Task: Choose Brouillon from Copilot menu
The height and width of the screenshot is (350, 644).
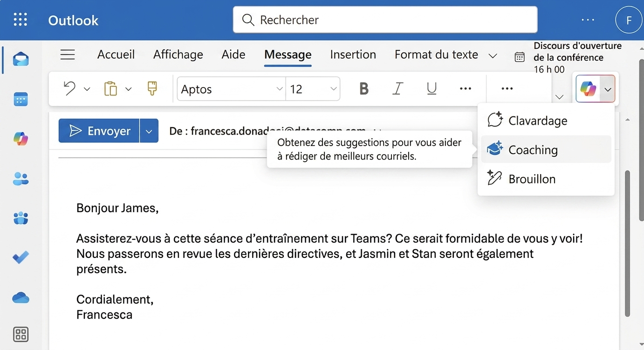Action: pyautogui.click(x=546, y=179)
